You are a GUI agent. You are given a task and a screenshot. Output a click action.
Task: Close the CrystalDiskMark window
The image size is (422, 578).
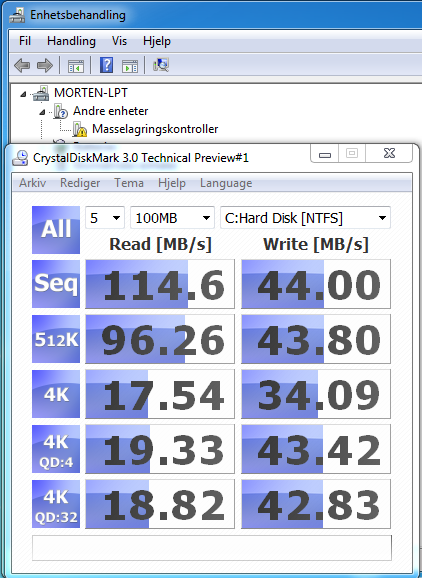point(389,153)
